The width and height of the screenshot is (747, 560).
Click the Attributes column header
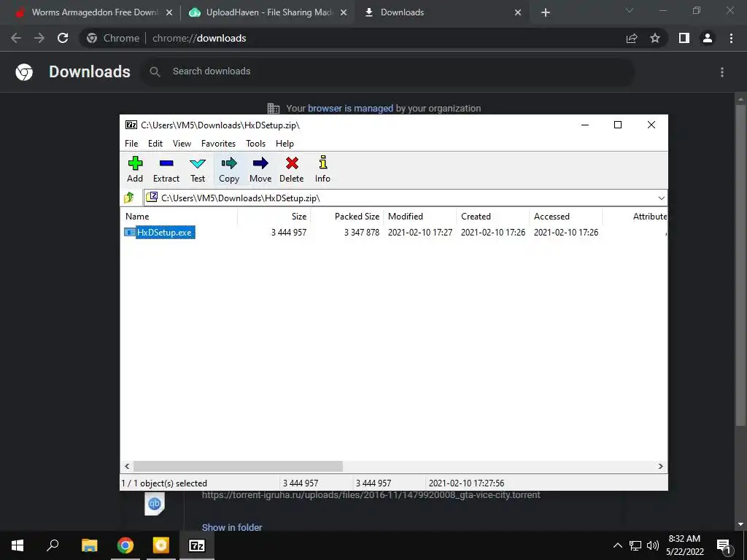pos(635,216)
